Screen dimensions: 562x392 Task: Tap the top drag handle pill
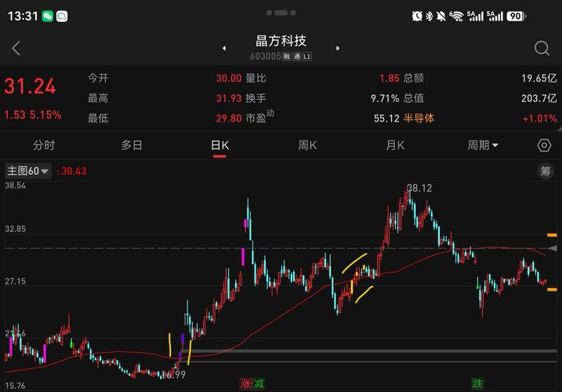tap(281, 13)
